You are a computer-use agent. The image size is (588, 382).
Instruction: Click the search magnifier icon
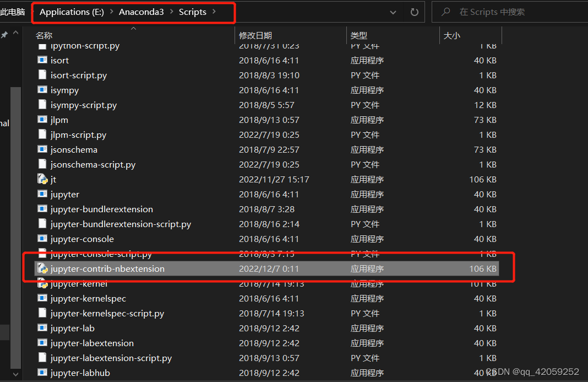(445, 12)
